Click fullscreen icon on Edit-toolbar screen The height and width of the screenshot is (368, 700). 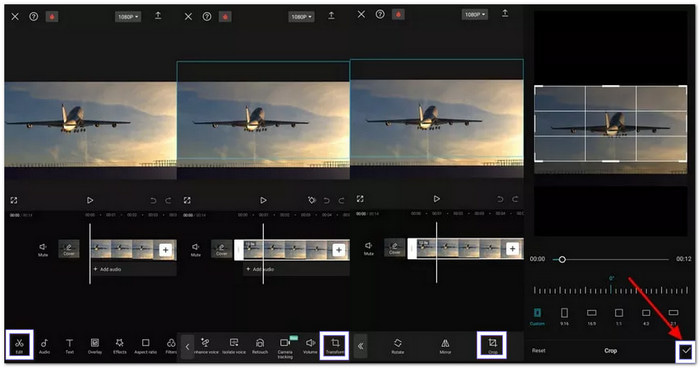coord(14,201)
